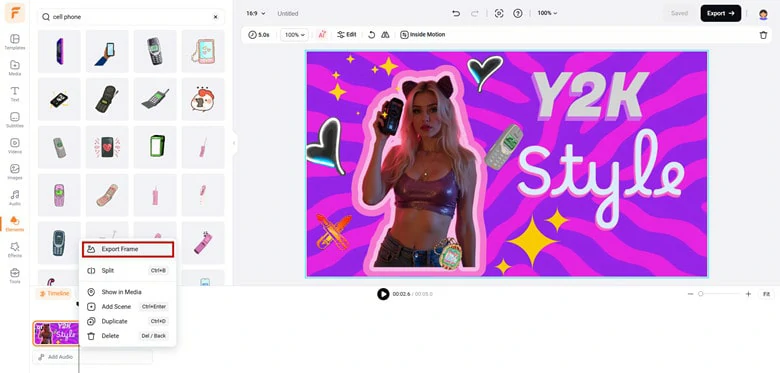Choose Duplicate from context menu

tap(128, 321)
